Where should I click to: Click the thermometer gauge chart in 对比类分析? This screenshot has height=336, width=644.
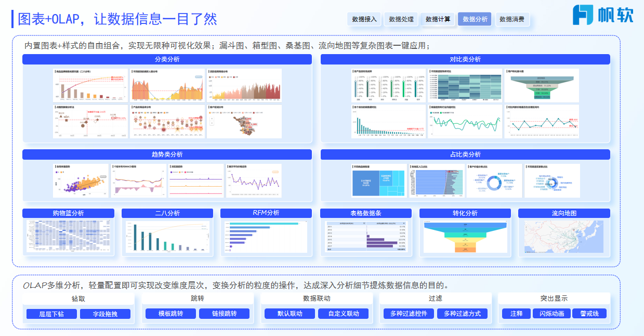389,85
